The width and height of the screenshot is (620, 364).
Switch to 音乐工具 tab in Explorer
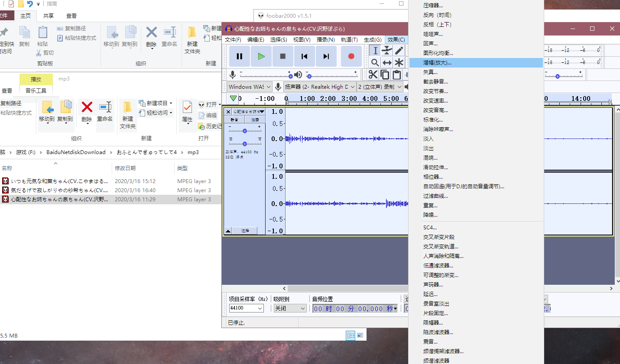(36, 90)
